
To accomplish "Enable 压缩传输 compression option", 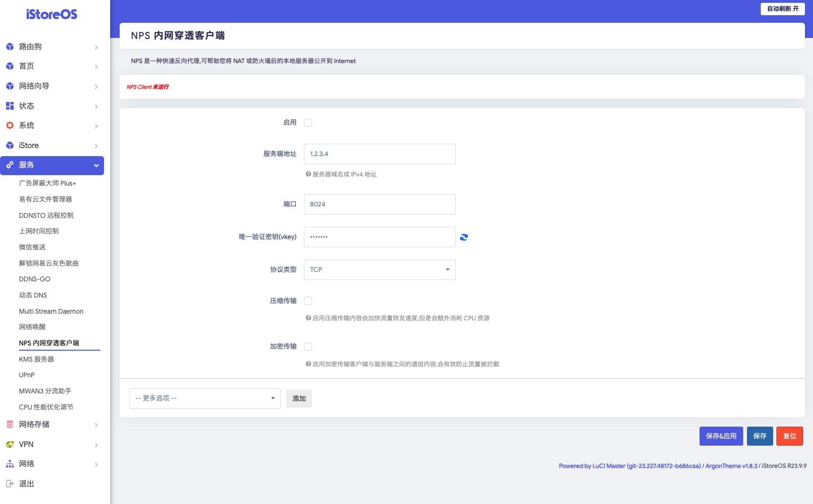I will point(308,300).
